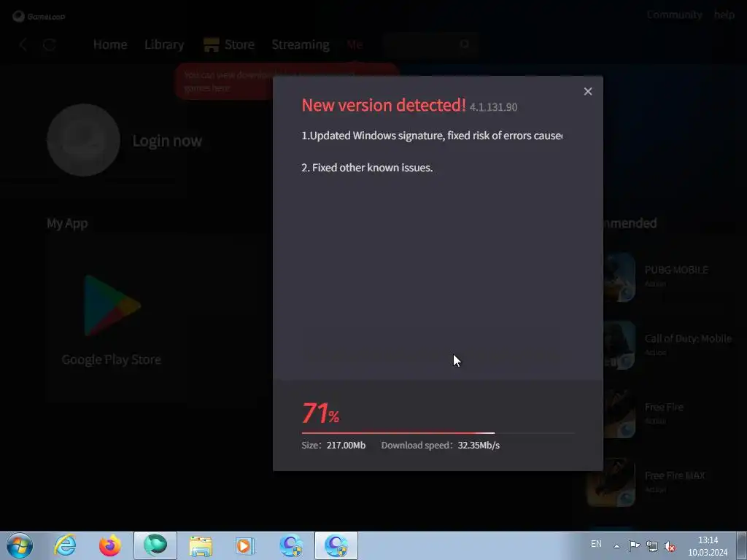Click the Free Fire game thumbnail
Screen dimensions: 747x560
(x=619, y=414)
